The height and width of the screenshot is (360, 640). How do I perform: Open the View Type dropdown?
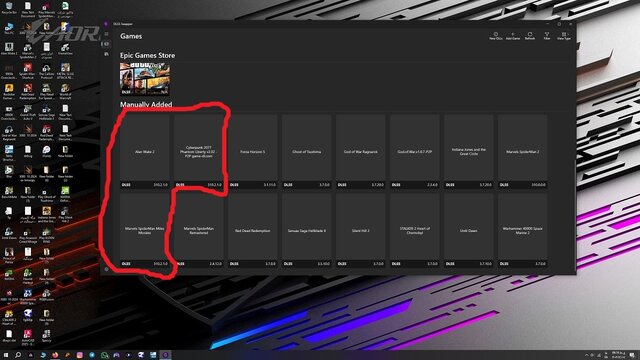coord(564,36)
